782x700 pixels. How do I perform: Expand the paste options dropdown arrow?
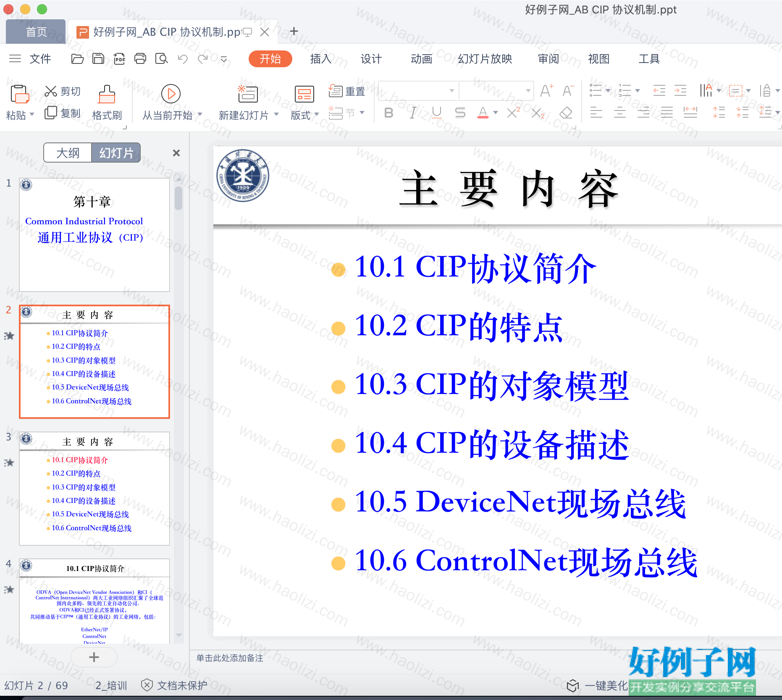click(x=31, y=114)
